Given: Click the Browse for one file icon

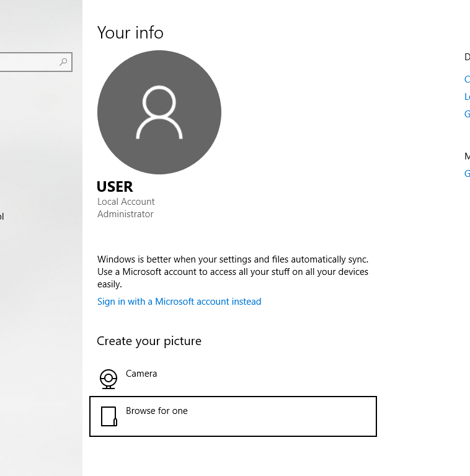Looking at the screenshot, I should coord(109,416).
